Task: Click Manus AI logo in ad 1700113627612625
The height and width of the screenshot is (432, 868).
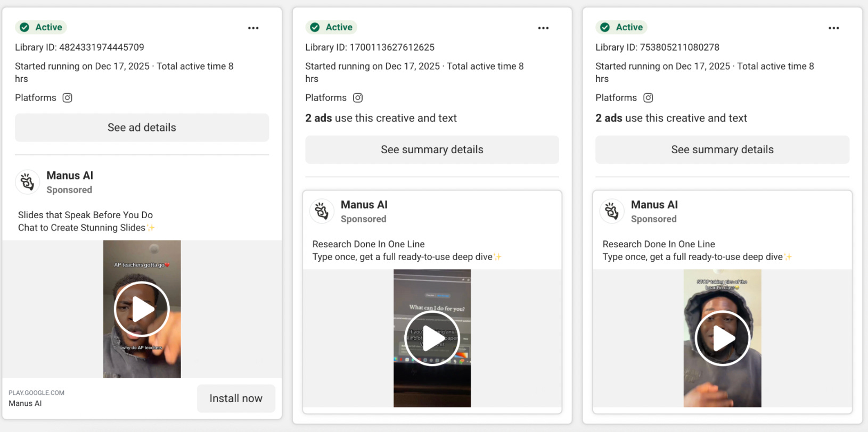Action: pyautogui.click(x=322, y=212)
